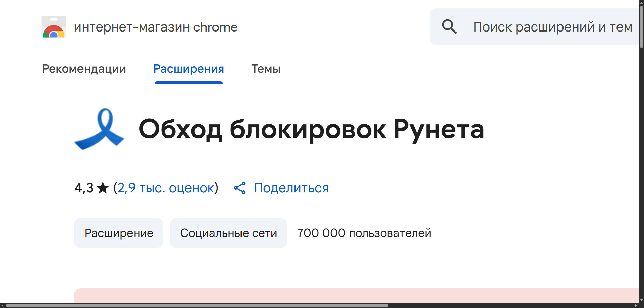Image resolution: width=644 pixels, height=308 pixels.
Task: Click the rating star icon
Action: point(103,188)
